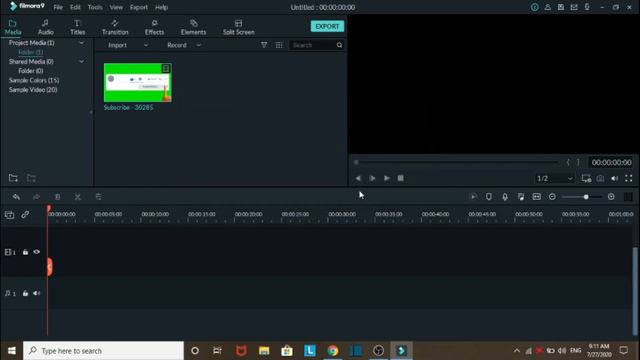The image size is (640, 360).
Task: Open the View menu
Action: tap(116, 7)
